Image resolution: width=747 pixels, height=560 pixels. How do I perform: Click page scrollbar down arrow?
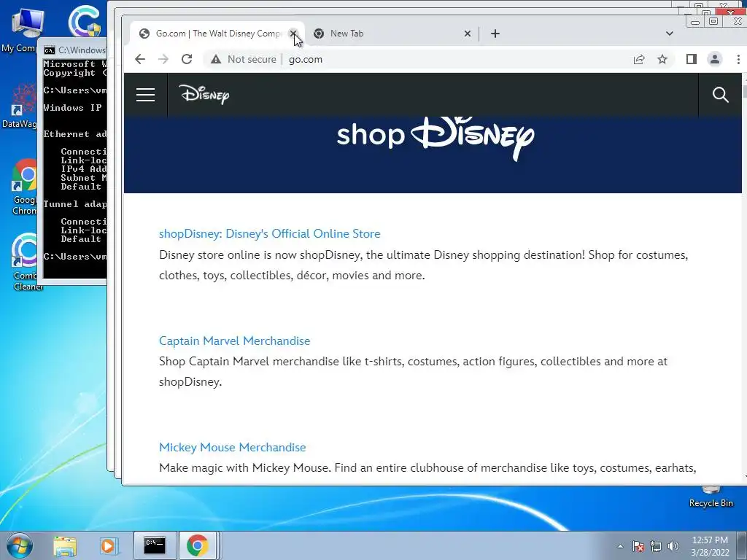[744, 475]
